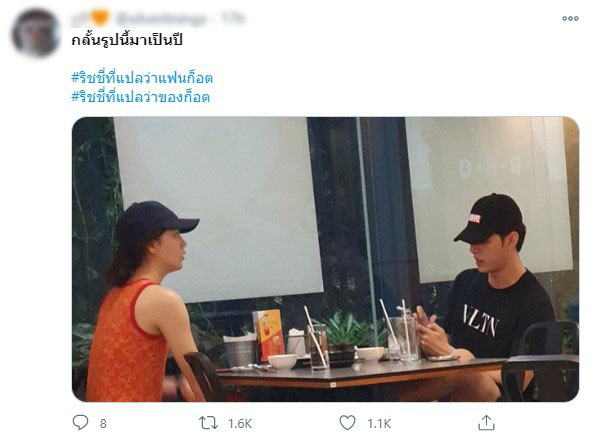Click the blurred @handle next to name
The image size is (593, 441).
(162, 19)
